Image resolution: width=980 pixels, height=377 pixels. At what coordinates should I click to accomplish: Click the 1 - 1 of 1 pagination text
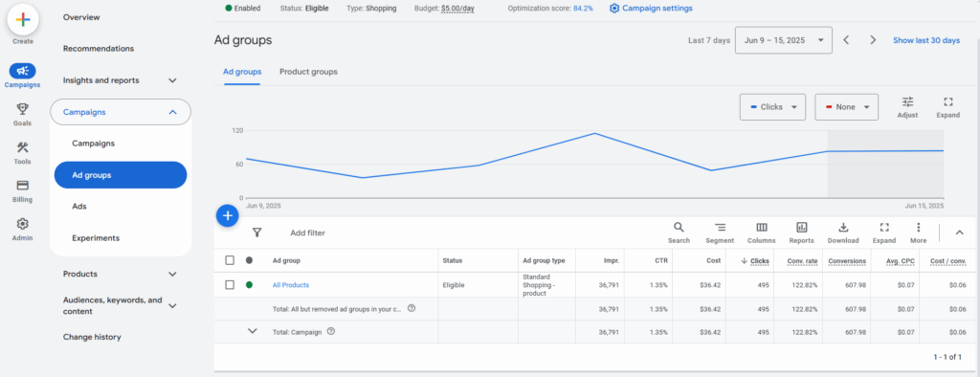coord(947,357)
